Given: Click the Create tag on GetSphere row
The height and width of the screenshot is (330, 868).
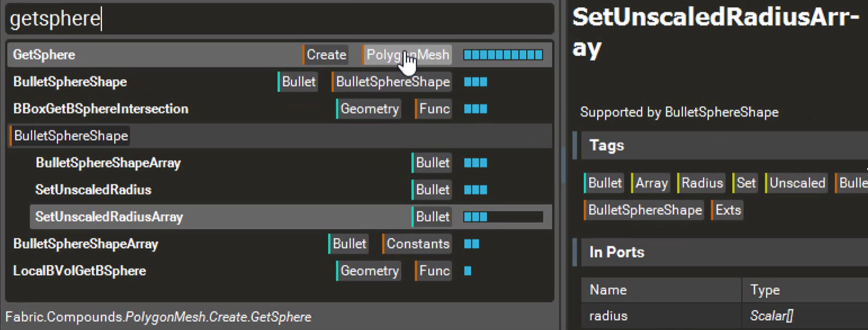Looking at the screenshot, I should 326,55.
